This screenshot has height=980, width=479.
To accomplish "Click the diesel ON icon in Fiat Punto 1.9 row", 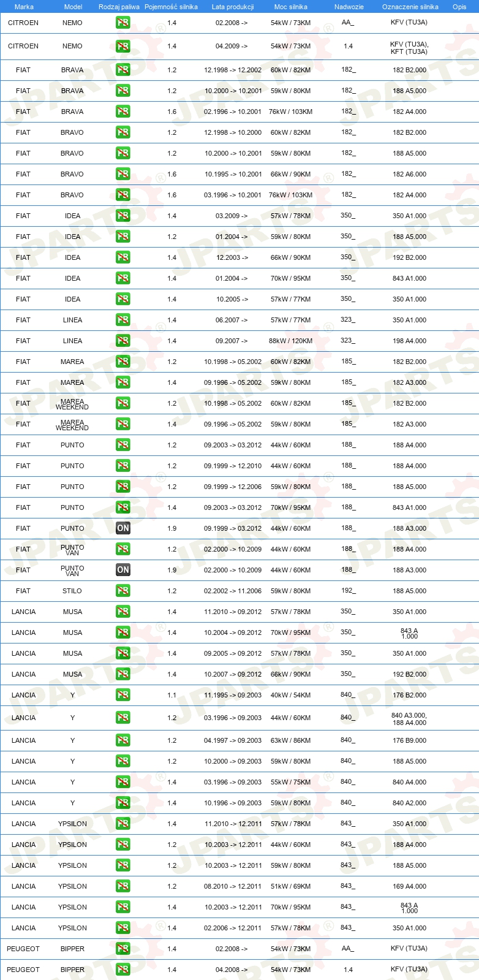I will [123, 528].
